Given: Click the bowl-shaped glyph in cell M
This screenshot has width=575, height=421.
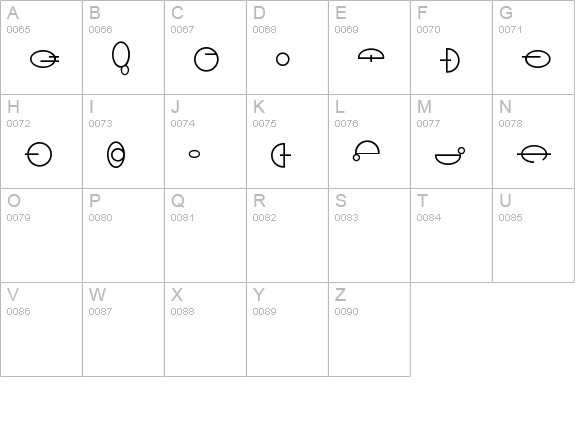Looking at the screenshot, I should pyautogui.click(x=450, y=156).
